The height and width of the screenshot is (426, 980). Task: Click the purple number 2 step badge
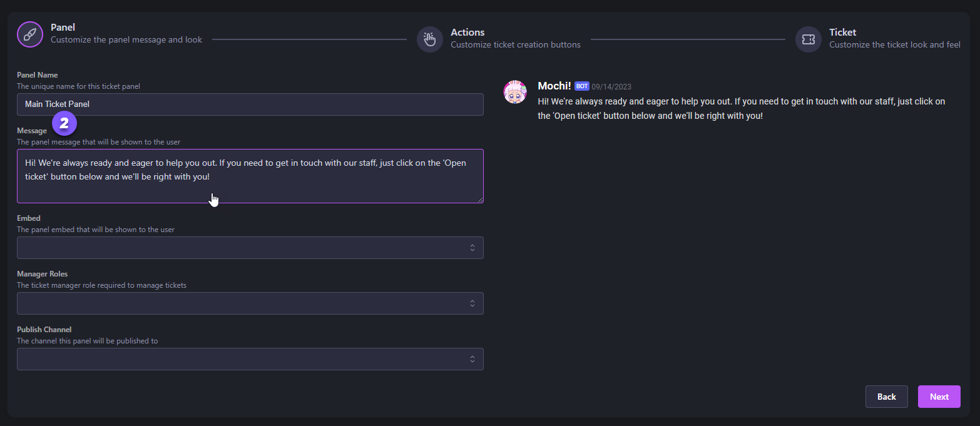(64, 124)
